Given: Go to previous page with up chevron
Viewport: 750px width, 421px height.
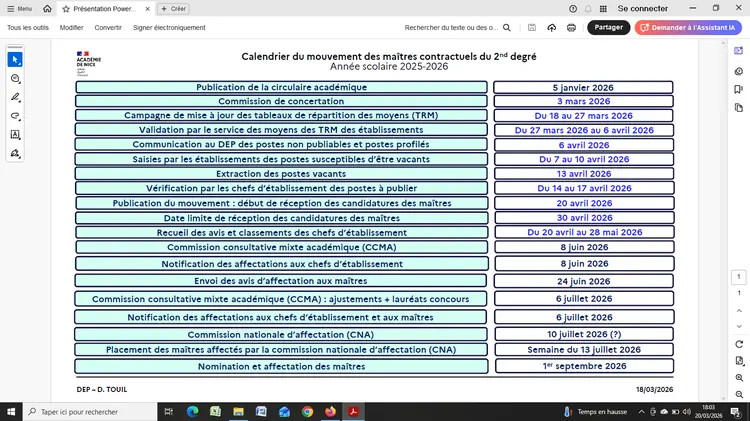Looking at the screenshot, I should 739,311.
